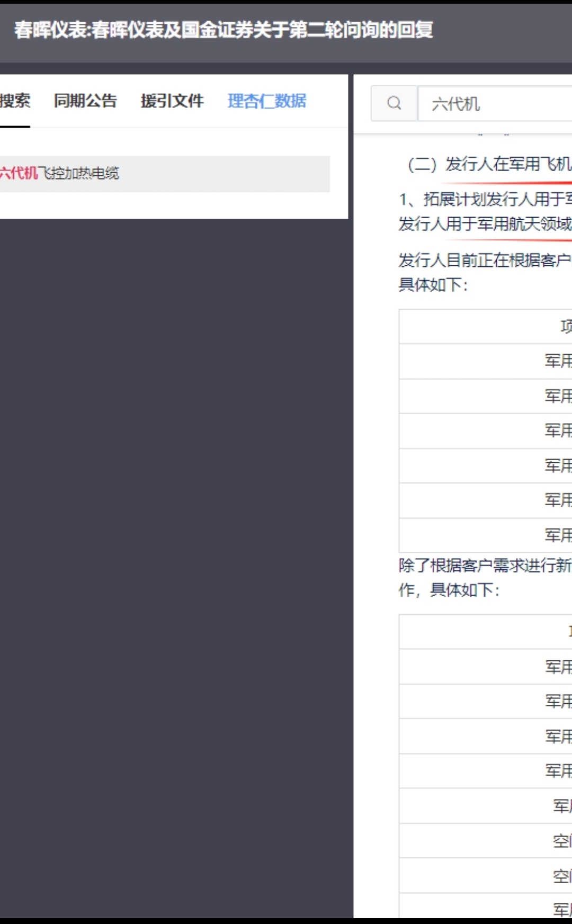Click the magnifier search icon button

[394, 103]
